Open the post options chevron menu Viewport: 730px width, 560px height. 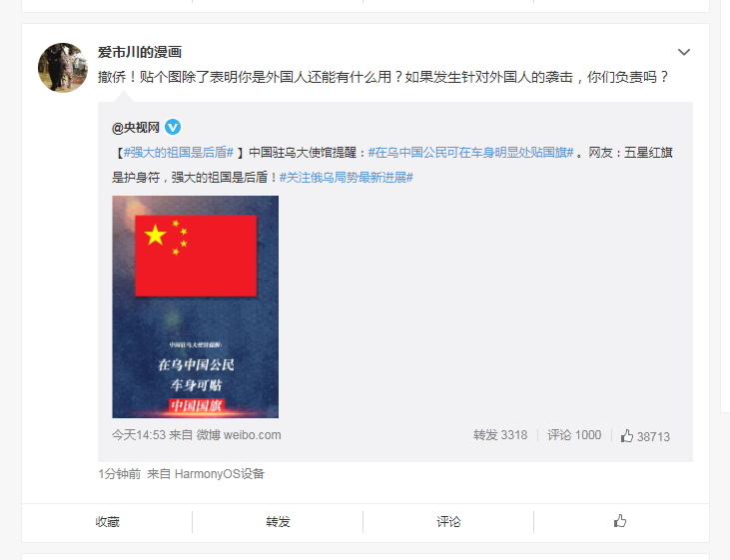(683, 52)
